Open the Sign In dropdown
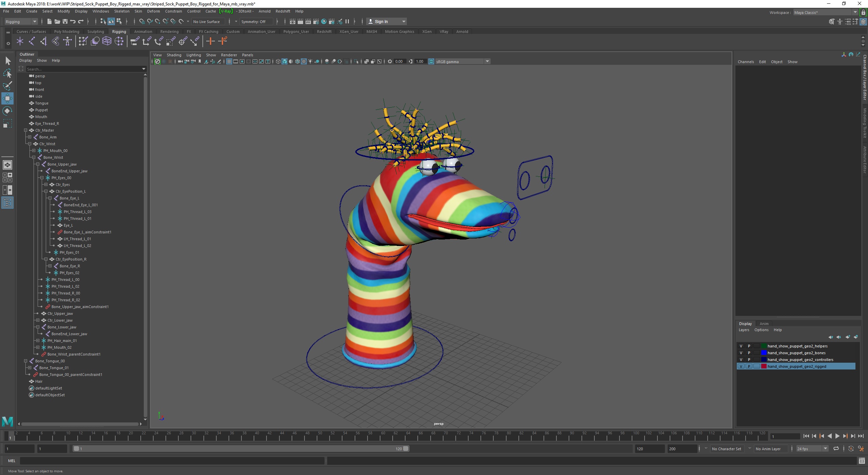This screenshot has height=475, width=868. click(387, 21)
